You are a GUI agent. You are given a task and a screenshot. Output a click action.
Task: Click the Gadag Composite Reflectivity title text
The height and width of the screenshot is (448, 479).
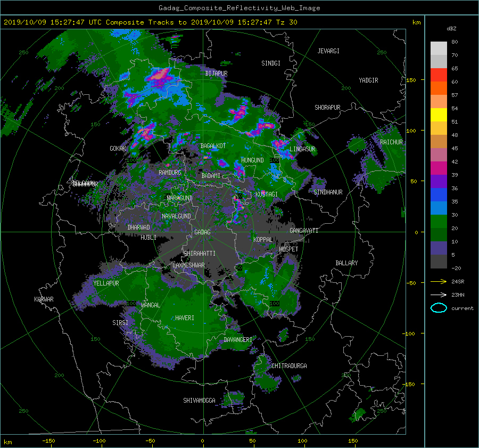coord(239,8)
